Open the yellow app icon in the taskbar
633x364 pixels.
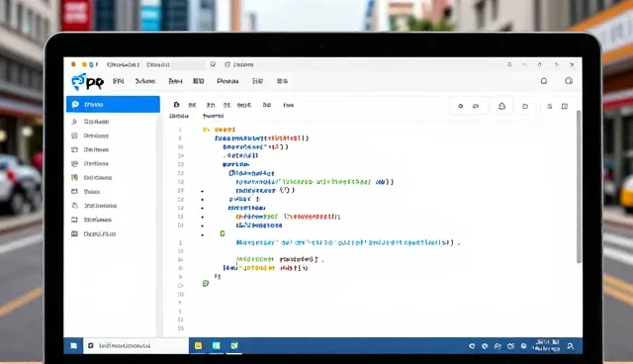click(x=198, y=345)
